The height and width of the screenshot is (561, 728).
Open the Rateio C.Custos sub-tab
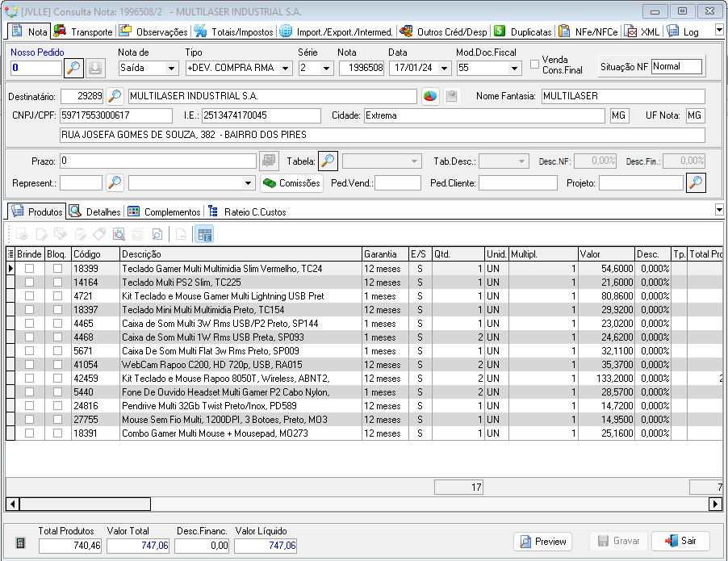247,211
